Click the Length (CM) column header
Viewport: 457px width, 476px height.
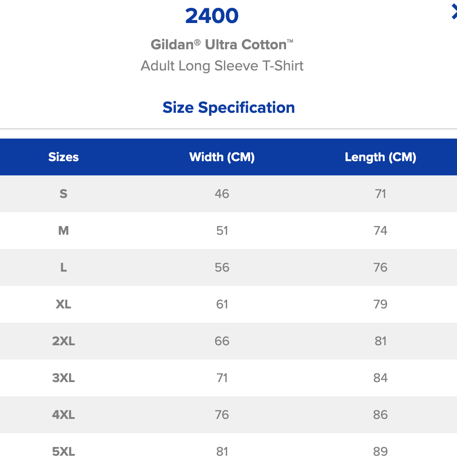click(x=381, y=157)
